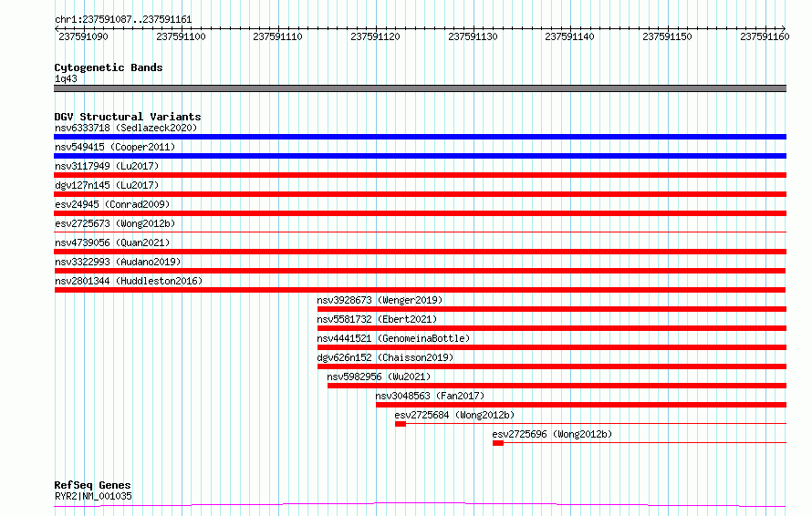Viewport: 812px width, 516px height.
Task: Click the nsv6333718 (Sedlazeck2020) label
Action: [126, 128]
